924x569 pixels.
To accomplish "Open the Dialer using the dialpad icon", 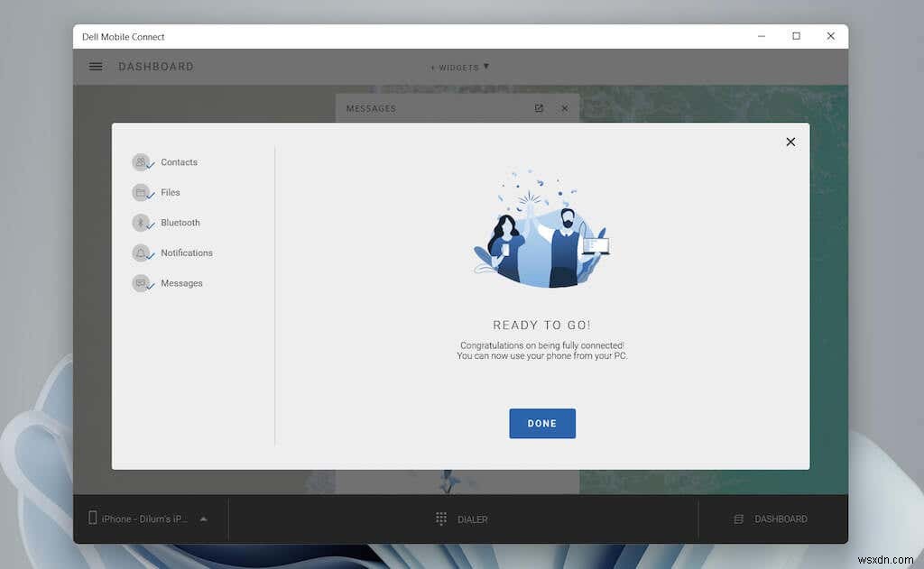I will pyautogui.click(x=441, y=519).
